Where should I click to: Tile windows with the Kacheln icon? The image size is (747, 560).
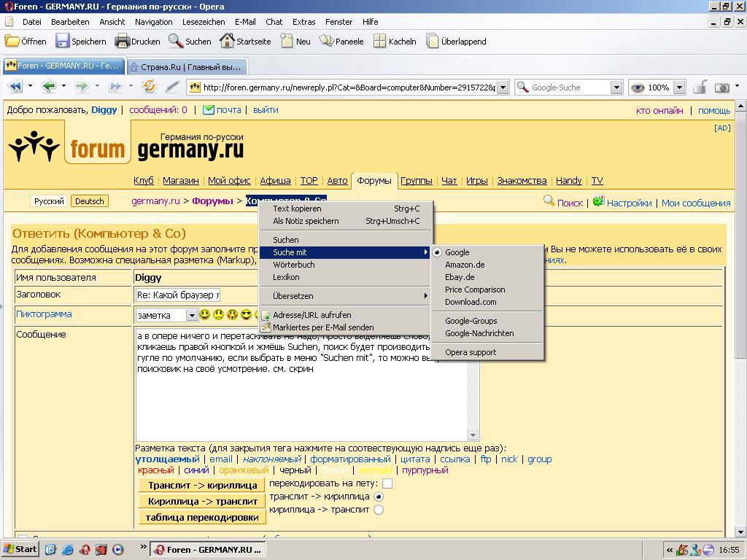379,41
